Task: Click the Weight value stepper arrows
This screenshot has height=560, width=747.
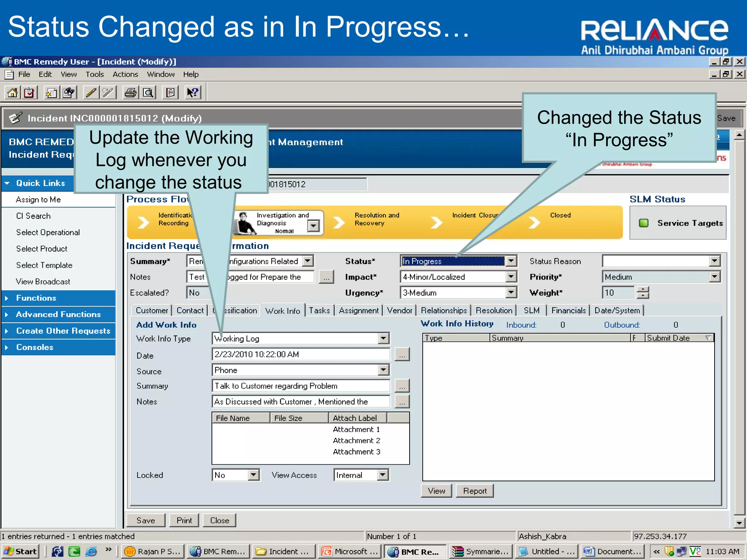Action: click(643, 292)
